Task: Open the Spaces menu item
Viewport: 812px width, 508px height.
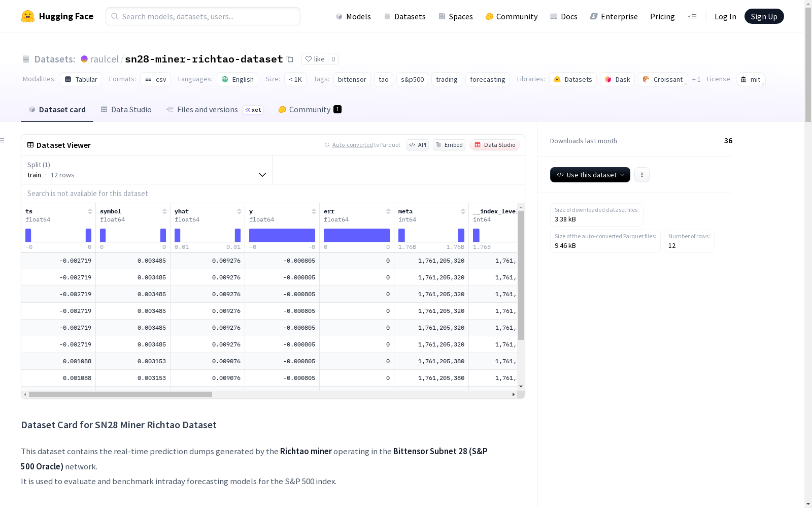Action: 456,16
